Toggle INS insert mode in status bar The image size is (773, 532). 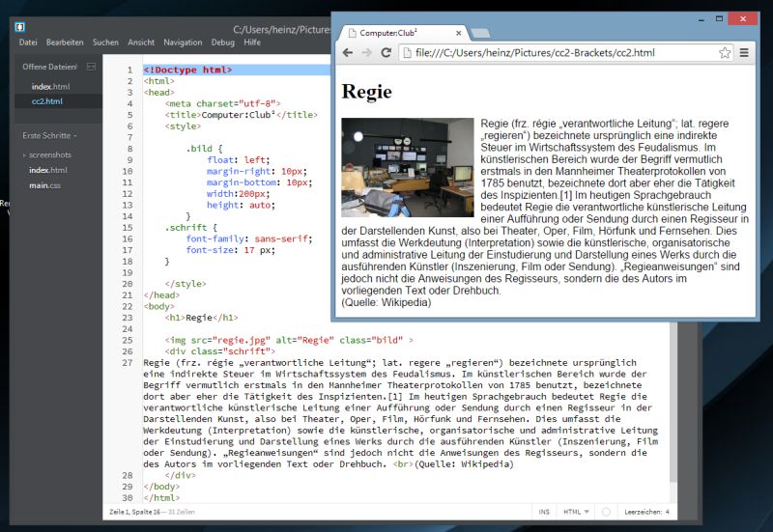pos(544,512)
